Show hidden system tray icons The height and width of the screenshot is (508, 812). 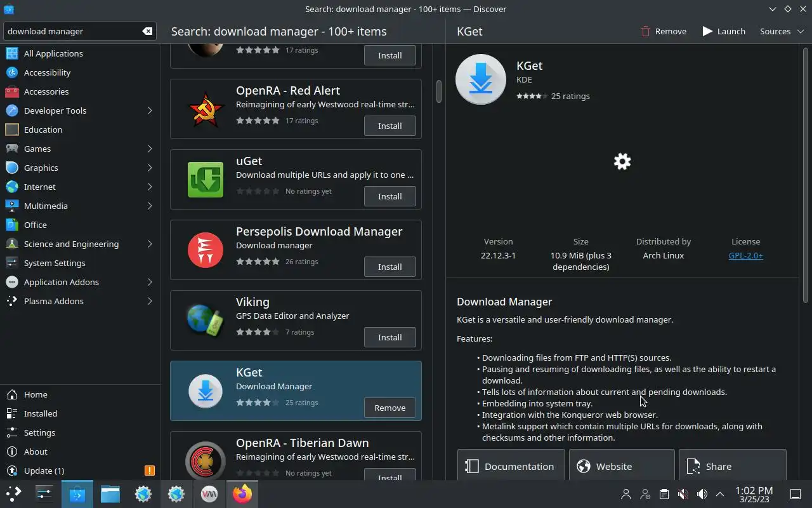pos(720,494)
